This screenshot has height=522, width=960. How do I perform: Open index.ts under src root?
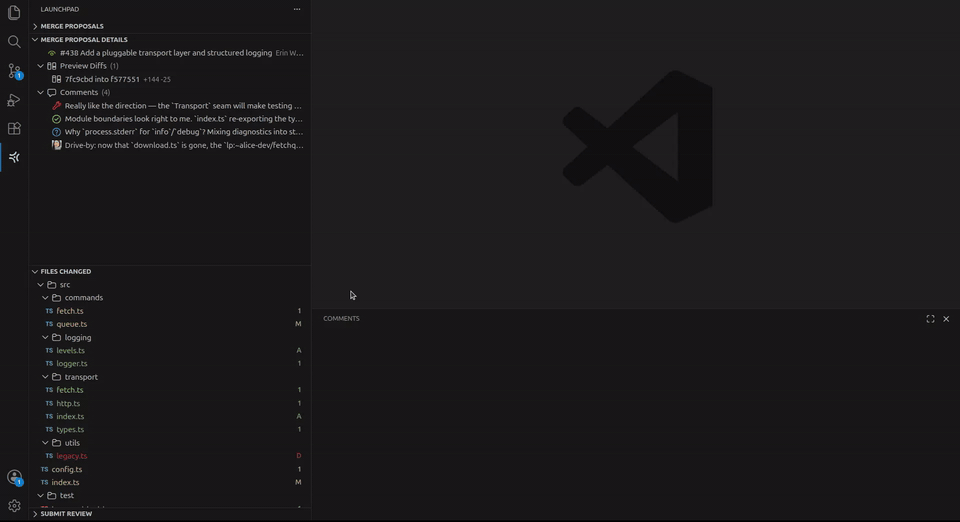click(170, 482)
